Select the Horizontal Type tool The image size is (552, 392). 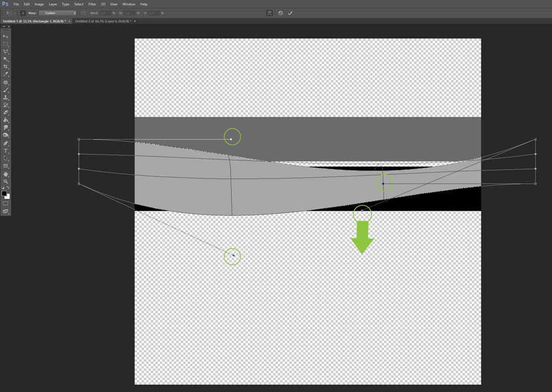(6, 151)
